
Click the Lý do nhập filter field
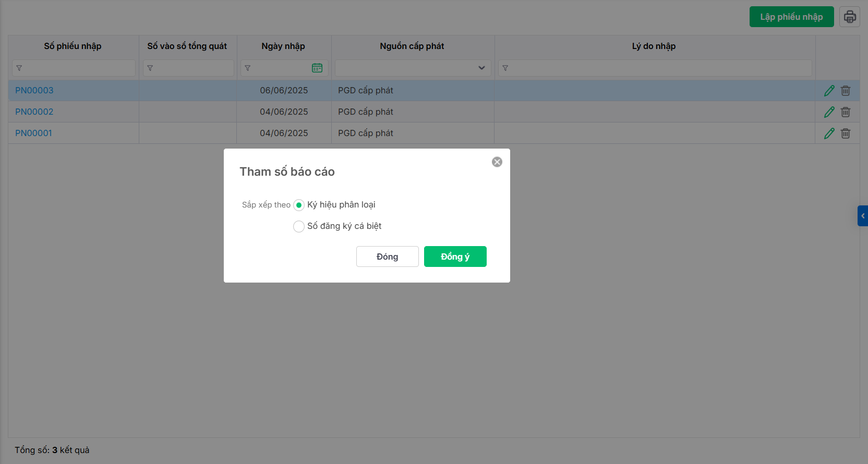point(658,68)
